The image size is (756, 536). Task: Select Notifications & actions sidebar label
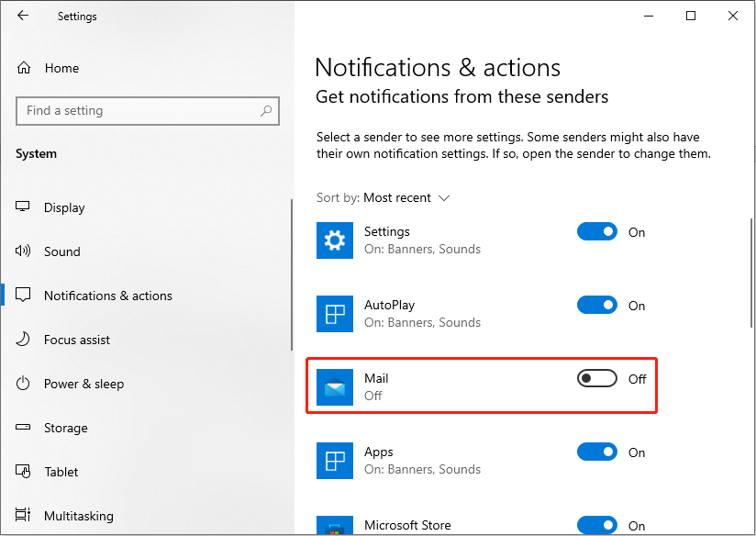click(x=108, y=296)
